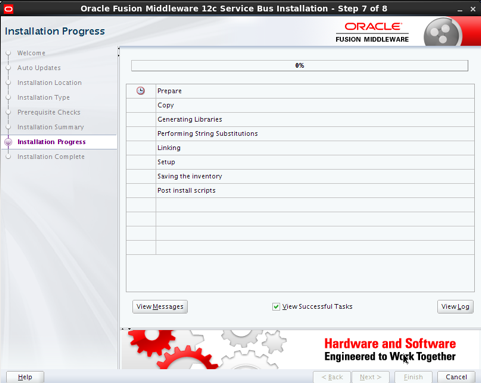Toggle the View Successful Tasks checkbox
The width and height of the screenshot is (481, 383).
(x=276, y=307)
